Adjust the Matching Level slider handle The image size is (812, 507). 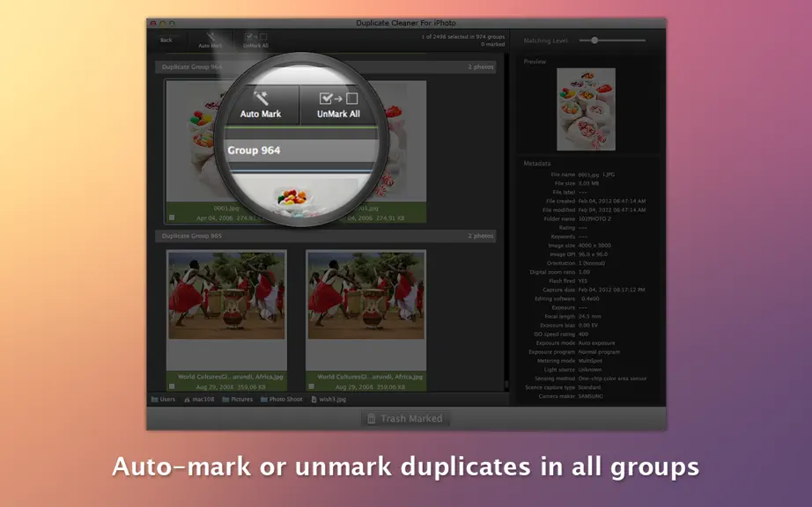594,40
